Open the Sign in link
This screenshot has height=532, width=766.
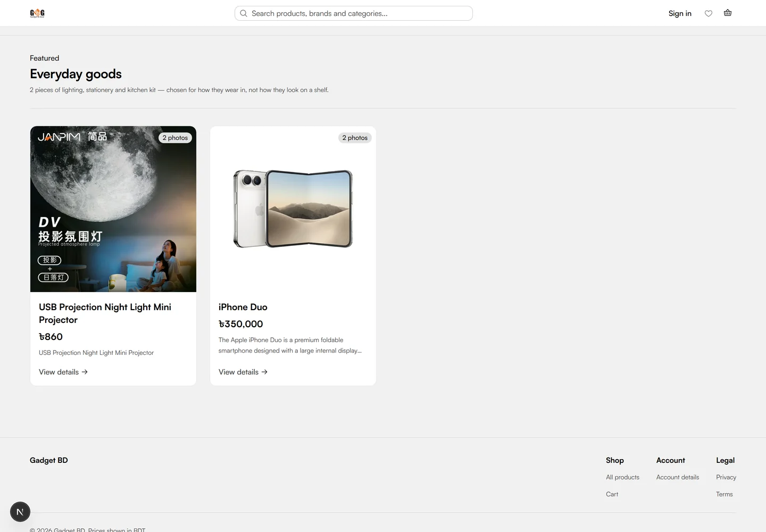(680, 13)
